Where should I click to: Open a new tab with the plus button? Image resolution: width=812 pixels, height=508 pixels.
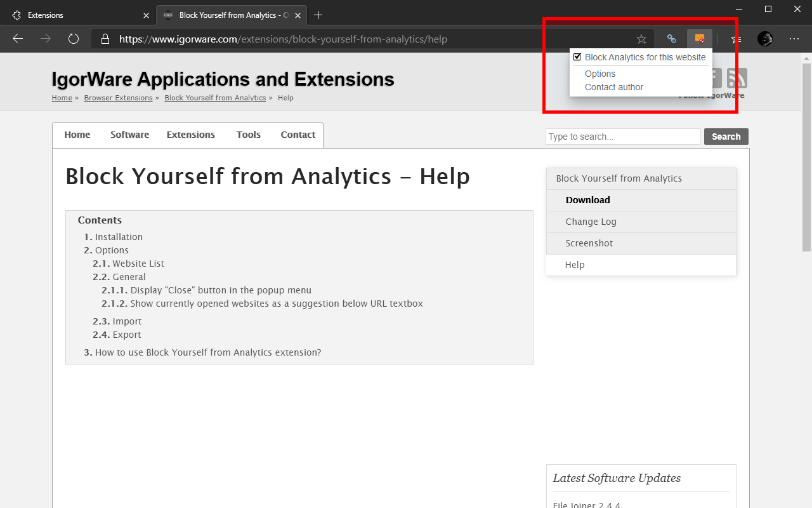click(x=318, y=15)
